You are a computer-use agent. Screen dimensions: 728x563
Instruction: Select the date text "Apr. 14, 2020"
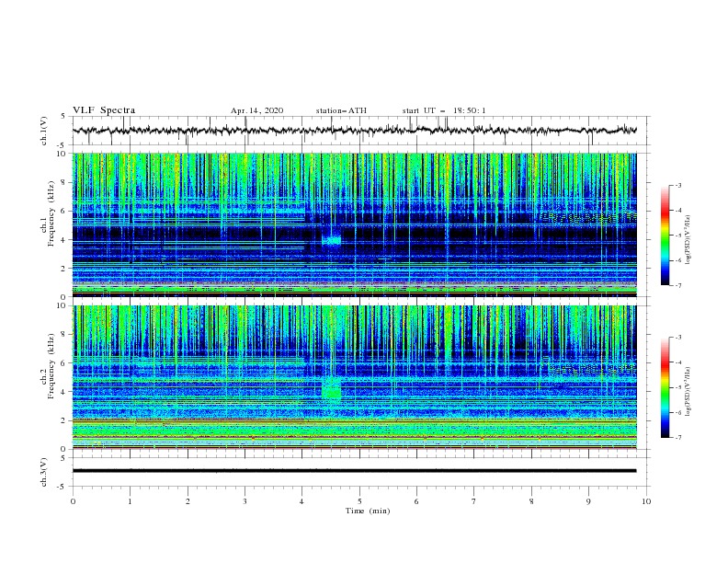(x=256, y=110)
